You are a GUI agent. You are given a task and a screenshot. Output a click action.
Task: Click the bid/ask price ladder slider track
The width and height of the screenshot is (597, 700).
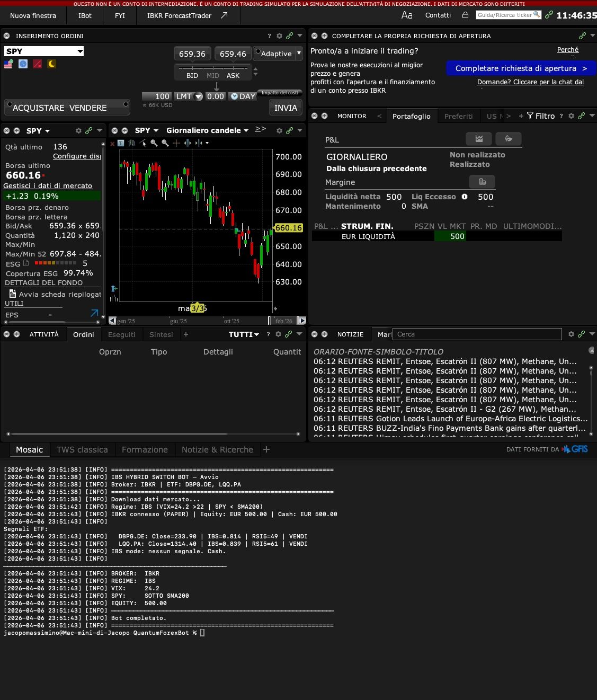click(213, 68)
